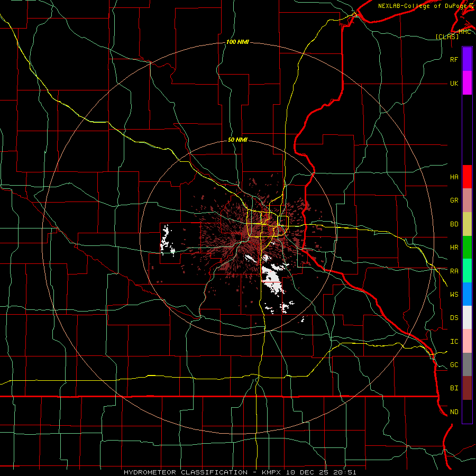
Task: Pick the yellow BD legend swatch
Action: (467, 224)
